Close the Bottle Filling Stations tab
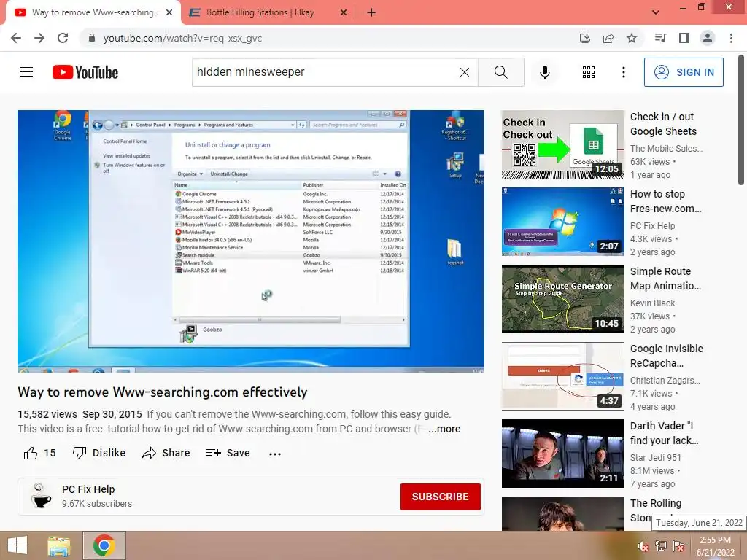The width and height of the screenshot is (747, 560). (344, 13)
